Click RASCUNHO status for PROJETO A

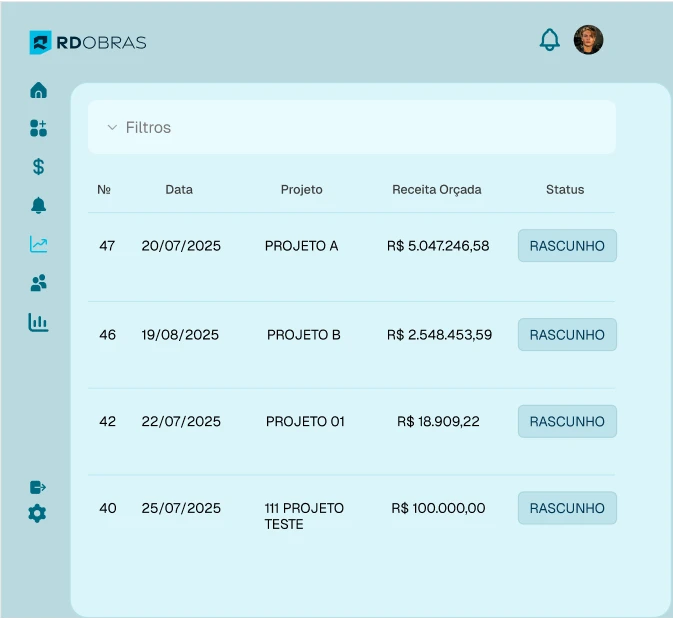click(567, 246)
